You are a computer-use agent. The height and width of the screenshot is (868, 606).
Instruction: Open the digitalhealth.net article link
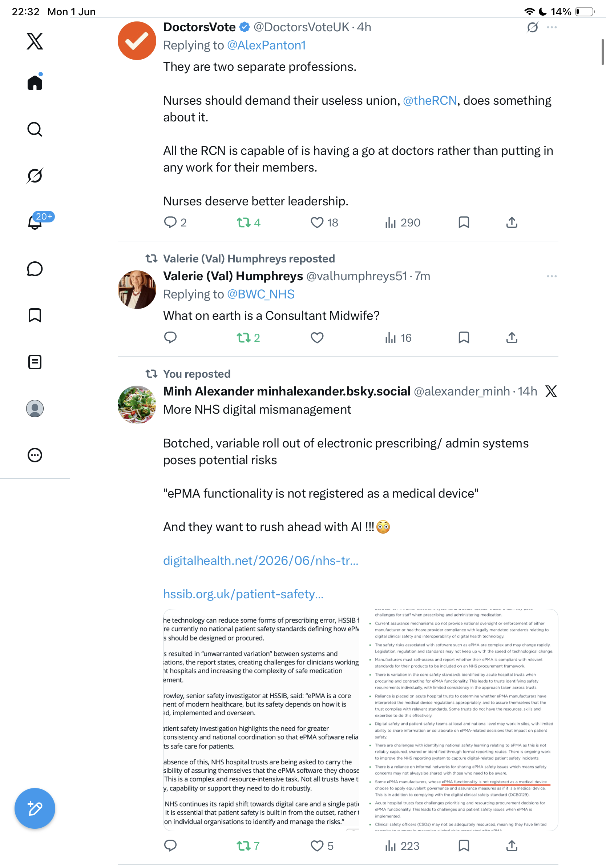(x=260, y=560)
